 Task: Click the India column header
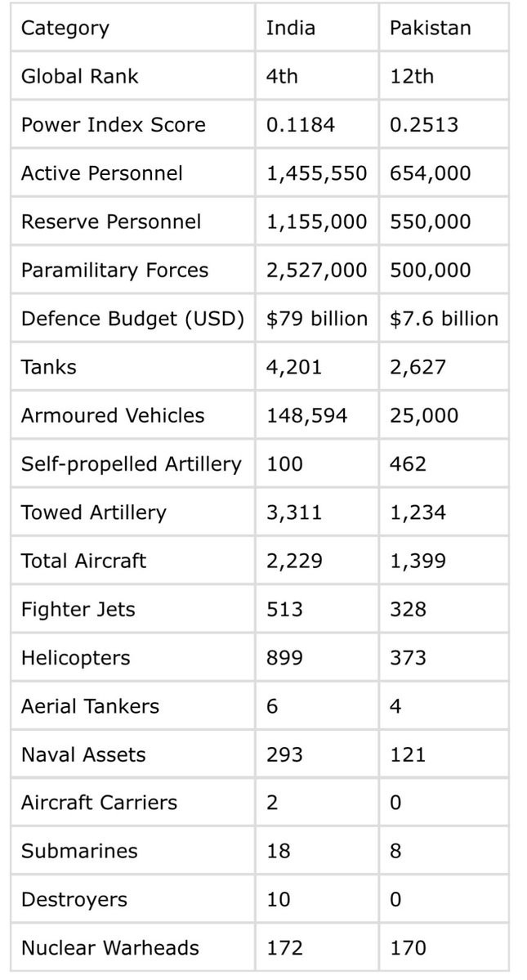tap(290, 28)
